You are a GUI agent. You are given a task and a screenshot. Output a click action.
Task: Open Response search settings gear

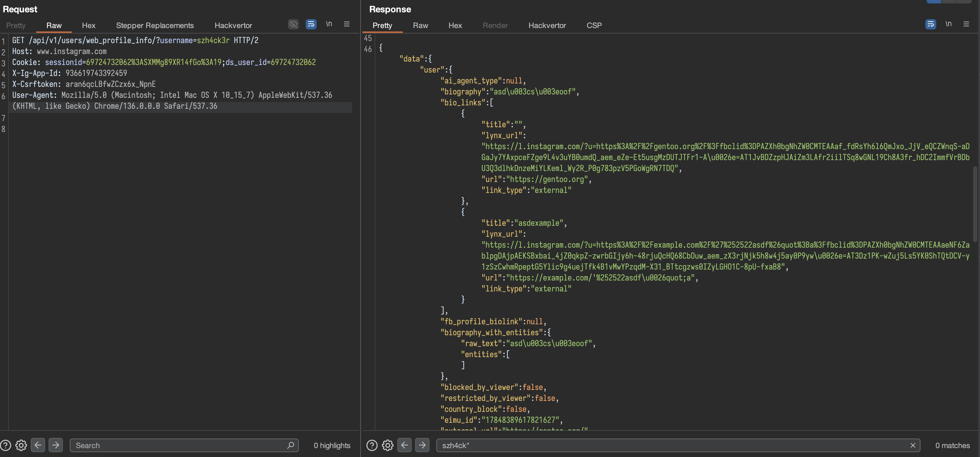[x=388, y=445]
